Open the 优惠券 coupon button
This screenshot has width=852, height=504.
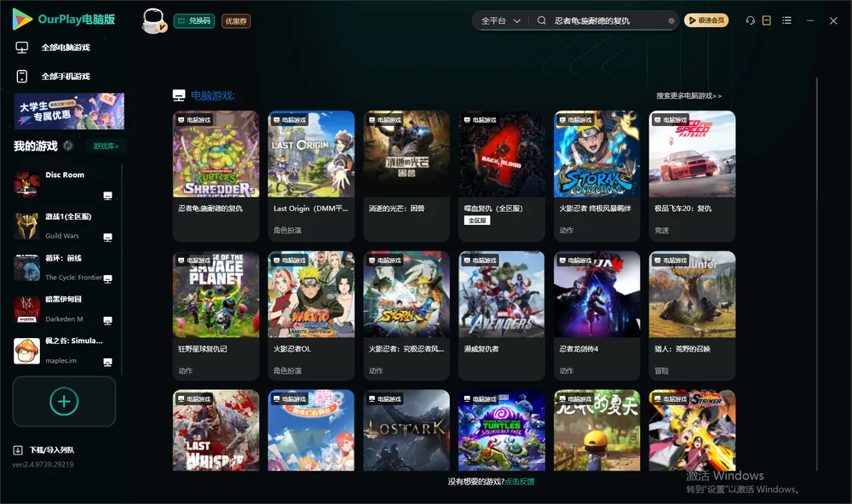pyautogui.click(x=236, y=21)
